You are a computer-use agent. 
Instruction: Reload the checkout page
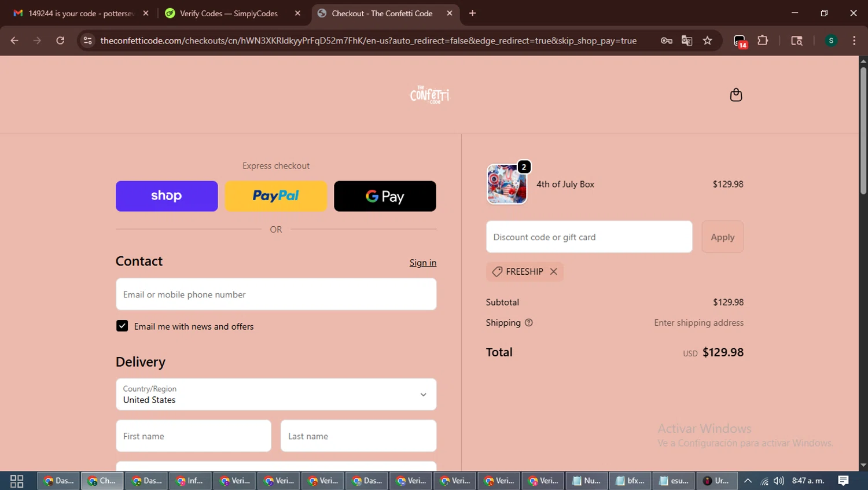click(60, 40)
